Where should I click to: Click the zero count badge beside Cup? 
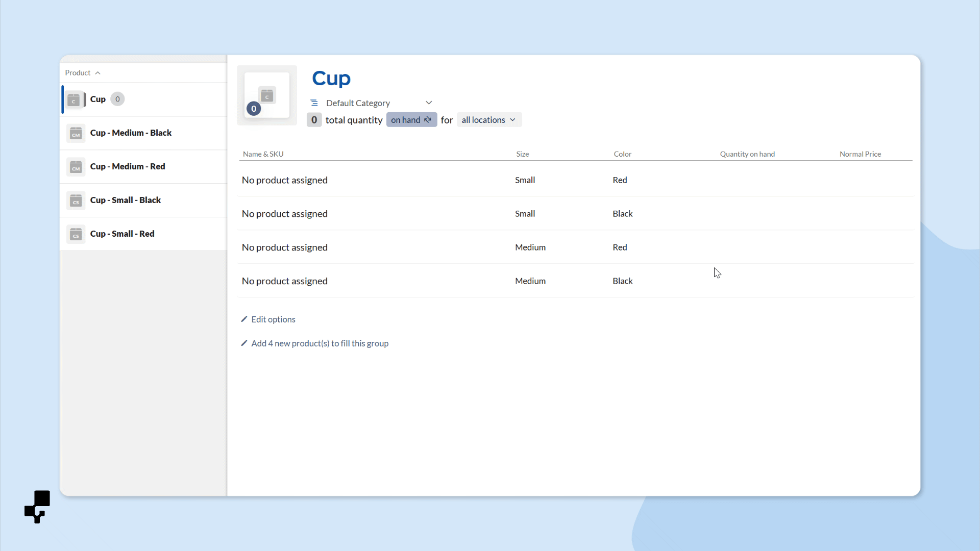tap(117, 99)
